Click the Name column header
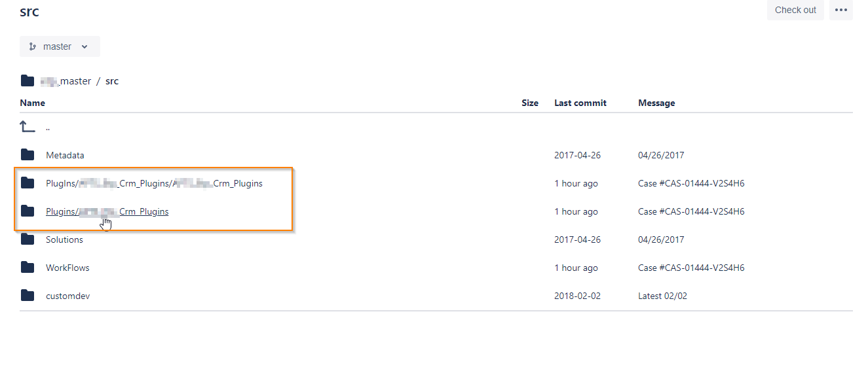 click(x=33, y=103)
